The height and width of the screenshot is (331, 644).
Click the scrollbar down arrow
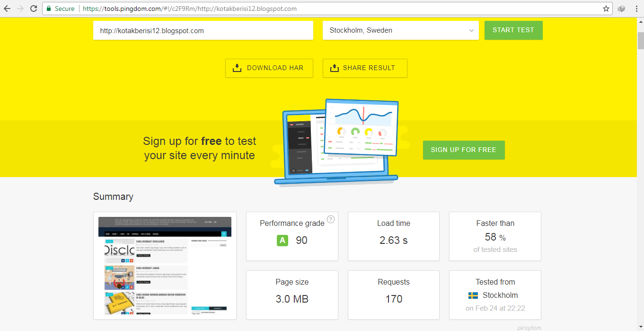point(640,327)
